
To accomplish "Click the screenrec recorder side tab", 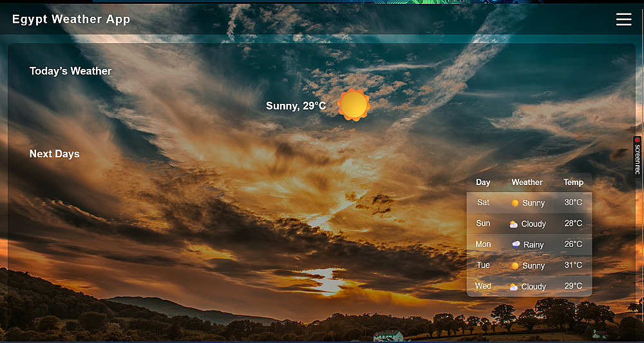I will pyautogui.click(x=638, y=157).
